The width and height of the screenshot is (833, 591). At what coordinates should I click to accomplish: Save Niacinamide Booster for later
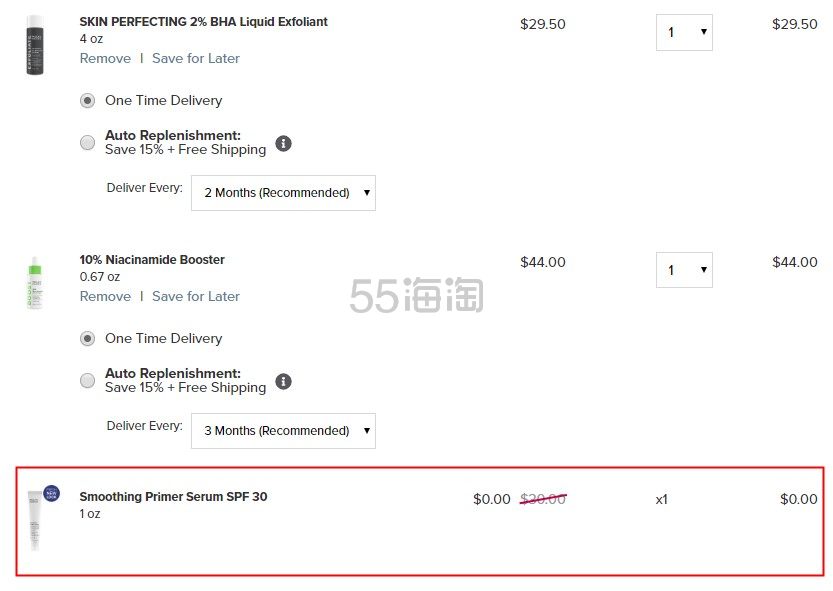[x=196, y=297]
